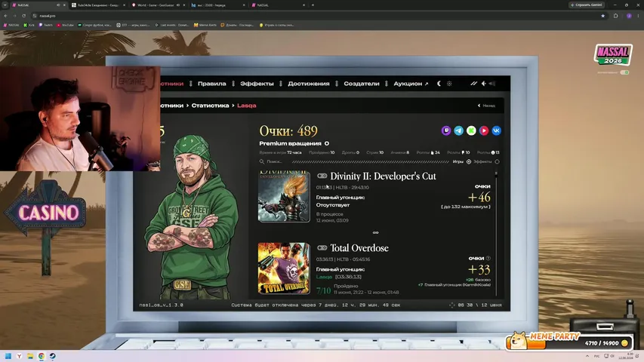Screen dimensions: 644x362
Task: Click the small speaker icon in site header
Action: 484,83
